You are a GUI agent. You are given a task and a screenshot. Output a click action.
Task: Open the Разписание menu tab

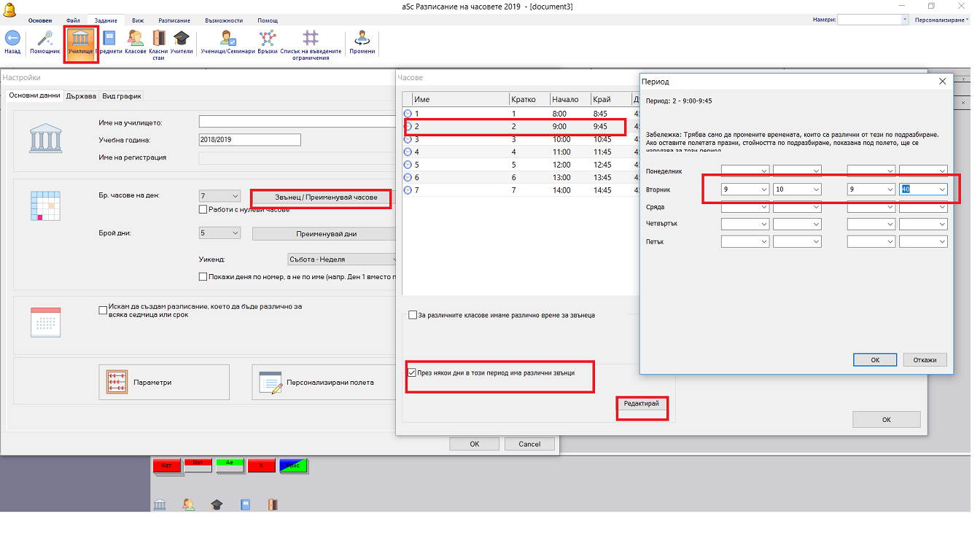[x=176, y=20]
